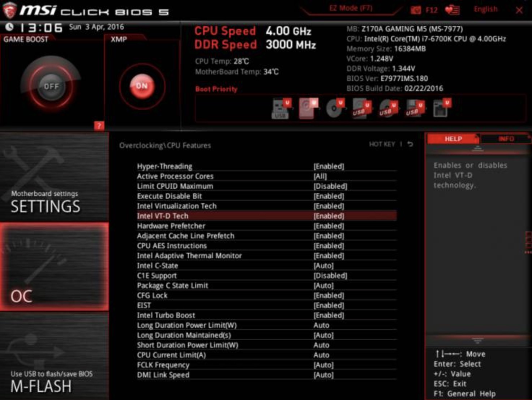
Task: Click the 'CPU Temp: 28°C' reading
Action: pyautogui.click(x=222, y=61)
